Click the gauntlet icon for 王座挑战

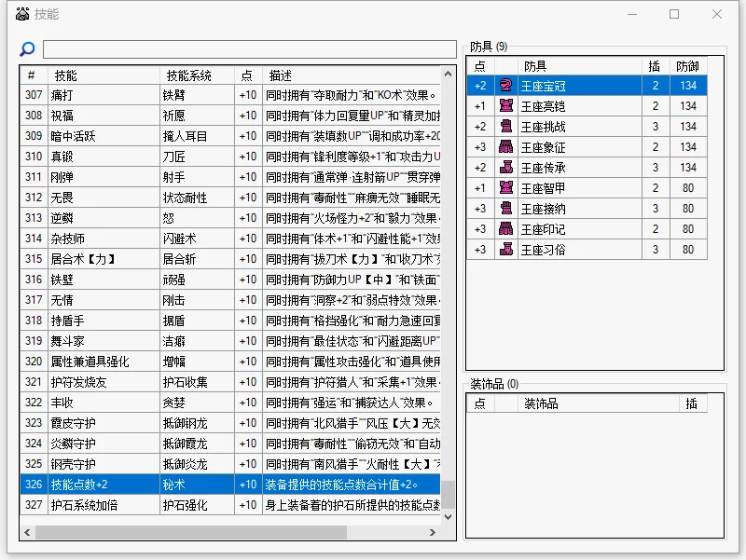[x=505, y=127]
